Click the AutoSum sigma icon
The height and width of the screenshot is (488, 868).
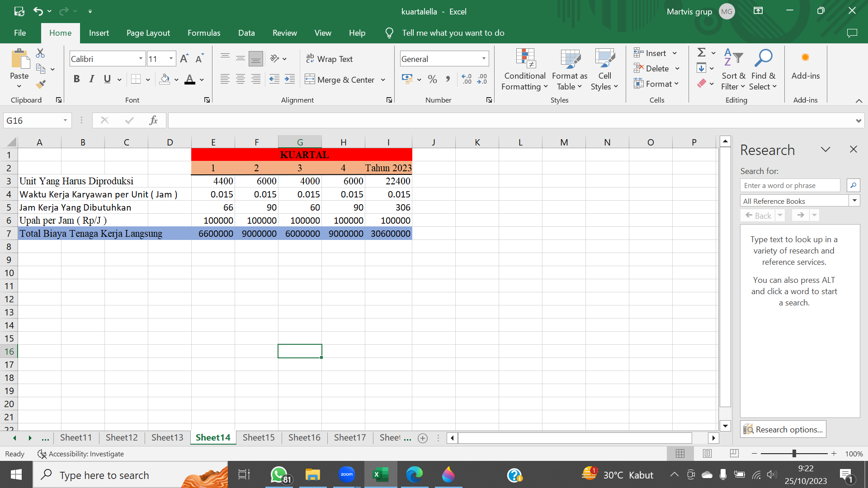702,53
